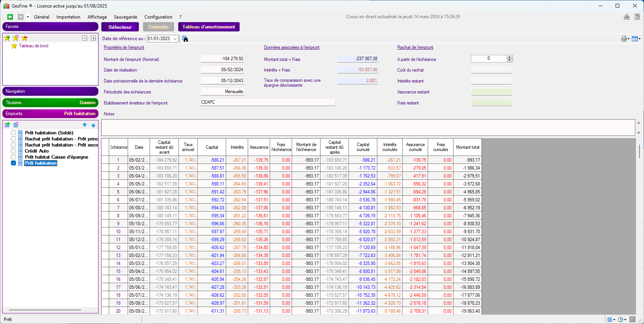This screenshot has height=324, width=644.
Task: Click the add new loan icon
Action: click(x=7, y=125)
